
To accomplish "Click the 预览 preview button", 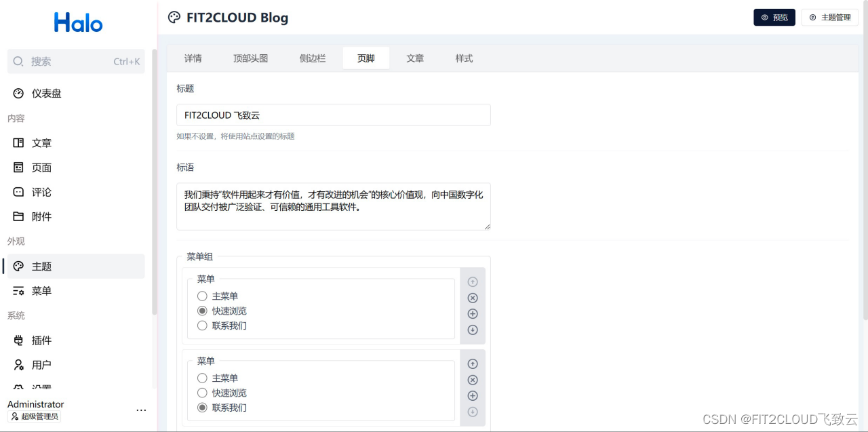I will 774,18.
